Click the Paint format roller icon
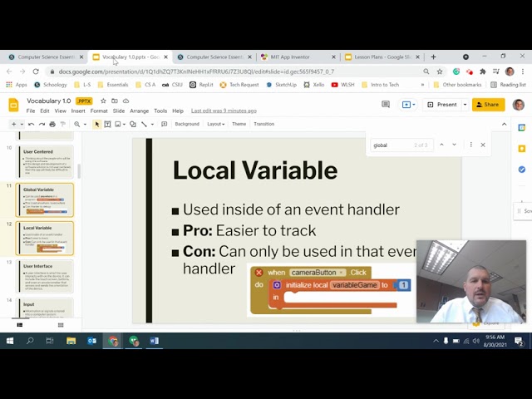This screenshot has width=532, height=399. click(63, 124)
